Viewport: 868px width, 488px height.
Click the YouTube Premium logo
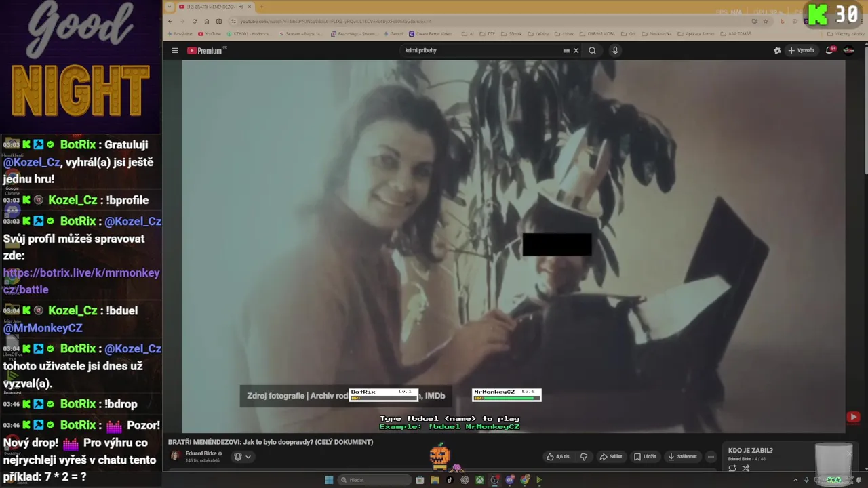click(206, 50)
